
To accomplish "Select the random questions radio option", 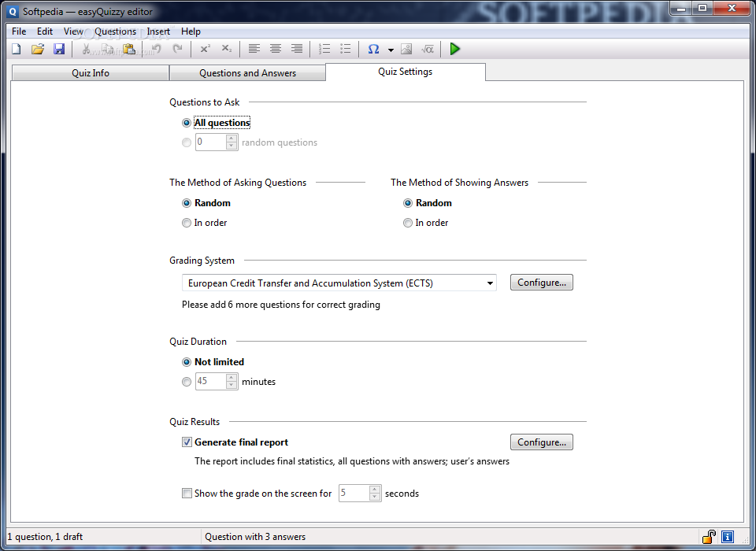I will [186, 142].
